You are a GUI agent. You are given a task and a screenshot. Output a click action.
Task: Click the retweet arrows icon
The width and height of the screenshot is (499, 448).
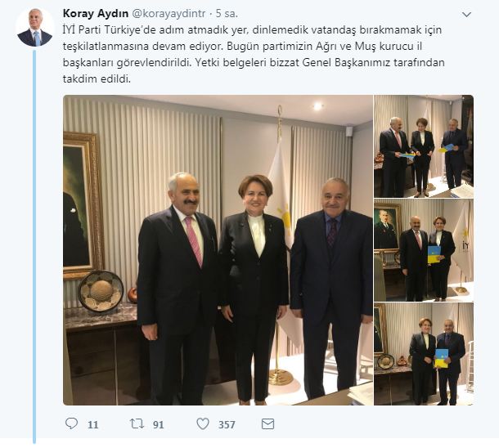point(137,423)
